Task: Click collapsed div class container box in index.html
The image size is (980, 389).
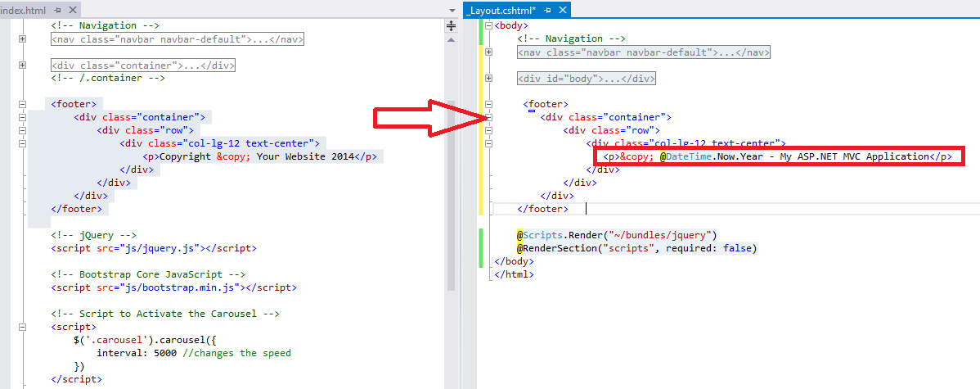Action: coord(143,65)
